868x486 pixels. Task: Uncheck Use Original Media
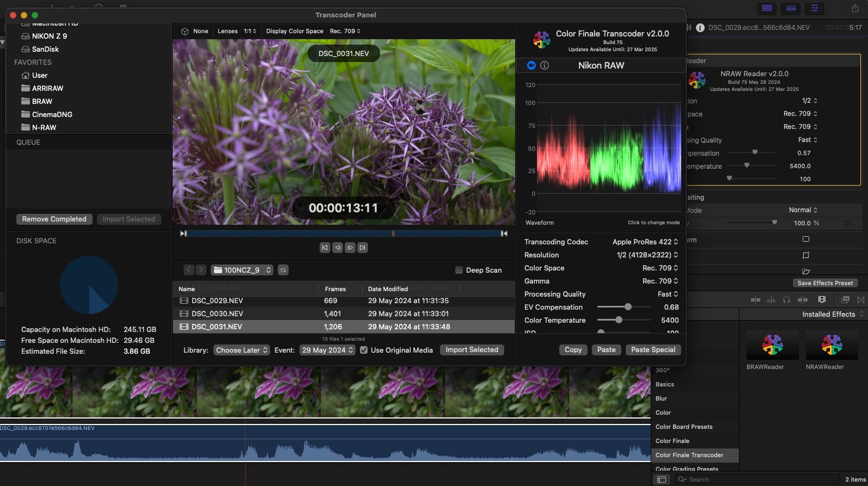point(364,350)
